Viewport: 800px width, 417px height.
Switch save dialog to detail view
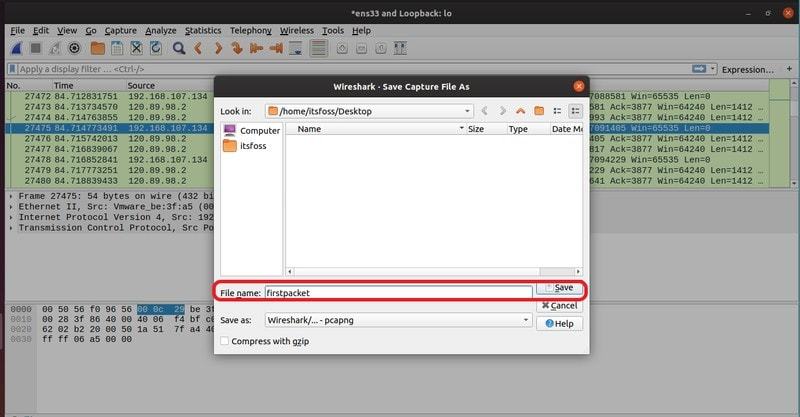576,111
